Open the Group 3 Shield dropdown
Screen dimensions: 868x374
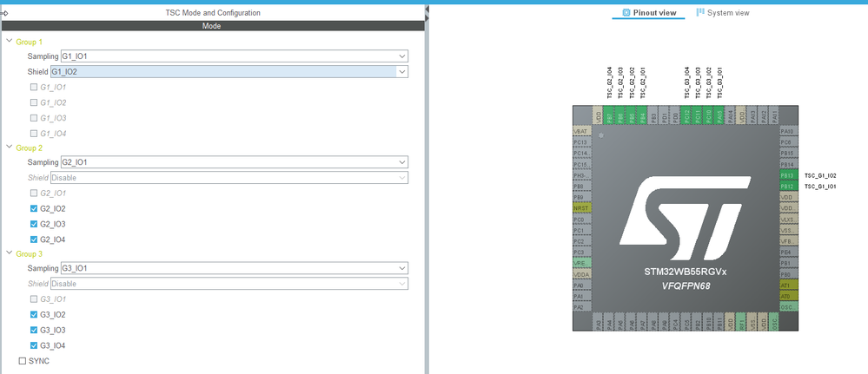point(229,283)
